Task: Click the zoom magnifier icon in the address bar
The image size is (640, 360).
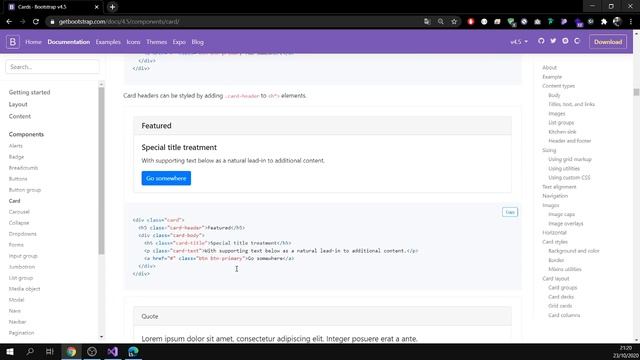Action: (x=441, y=22)
